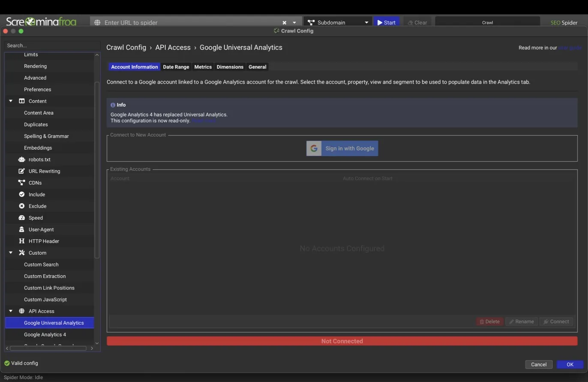Image resolution: width=588 pixels, height=382 pixels.
Task: Click the Include checkmark icon
Action: tap(21, 194)
